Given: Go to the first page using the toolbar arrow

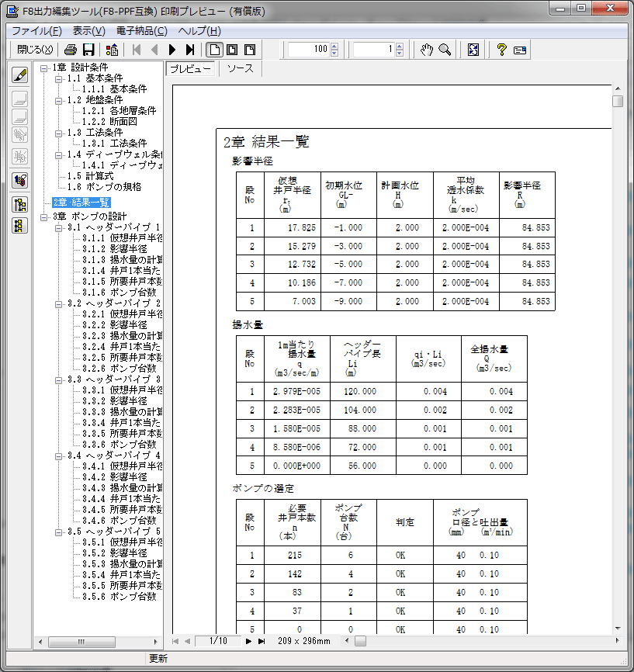Looking at the screenshot, I should pos(137,50).
